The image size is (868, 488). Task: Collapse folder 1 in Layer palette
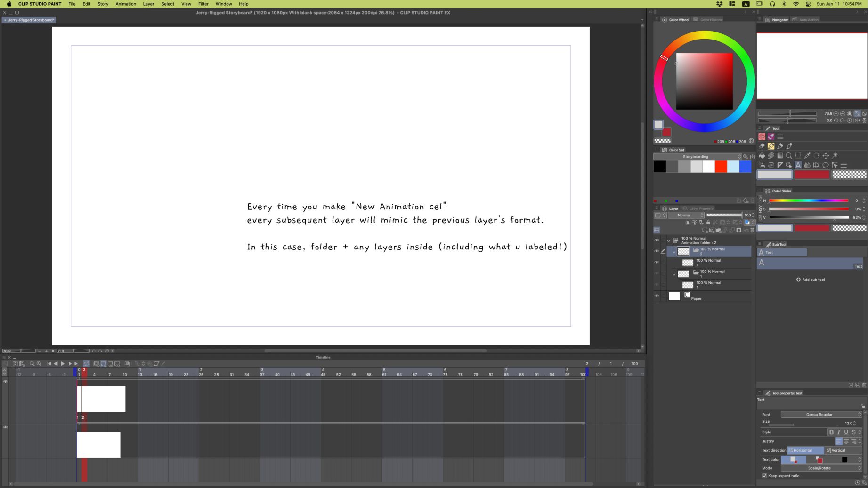coord(674,274)
